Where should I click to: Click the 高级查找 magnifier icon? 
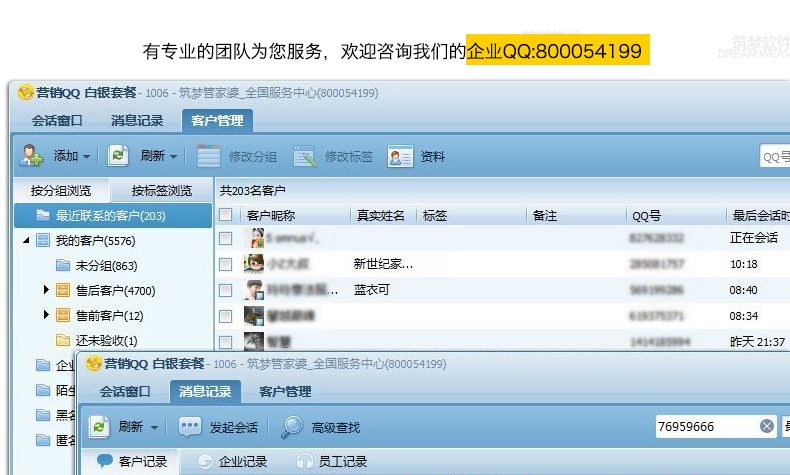coord(292,427)
